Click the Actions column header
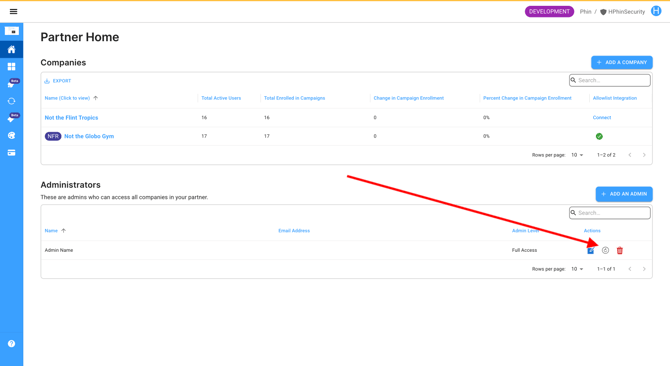 [592, 231]
